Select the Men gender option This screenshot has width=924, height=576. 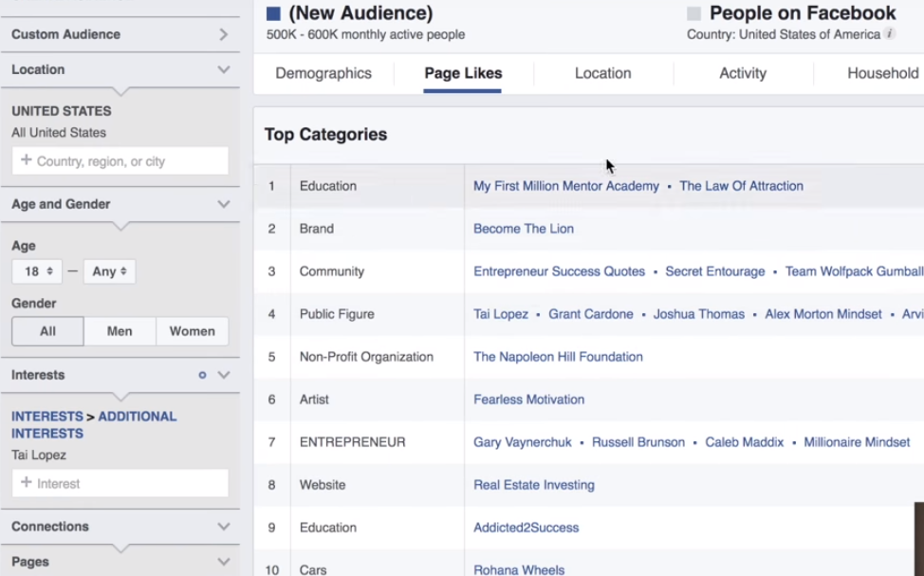(120, 331)
